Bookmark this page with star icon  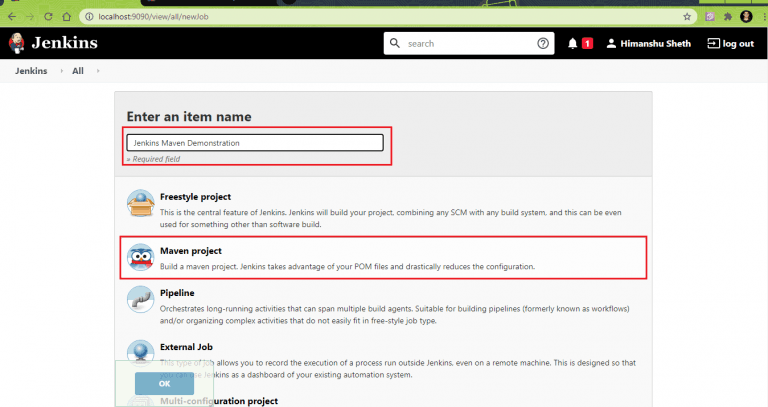point(687,17)
